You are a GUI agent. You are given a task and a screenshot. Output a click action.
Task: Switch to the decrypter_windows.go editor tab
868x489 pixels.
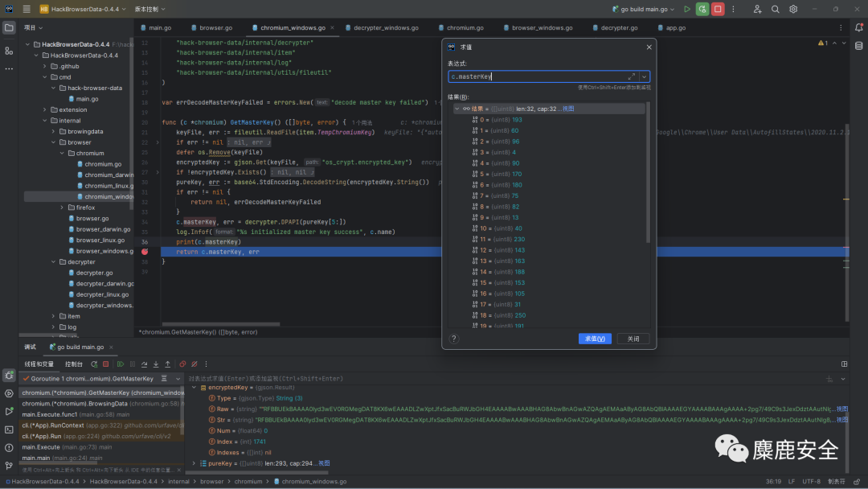(382, 27)
